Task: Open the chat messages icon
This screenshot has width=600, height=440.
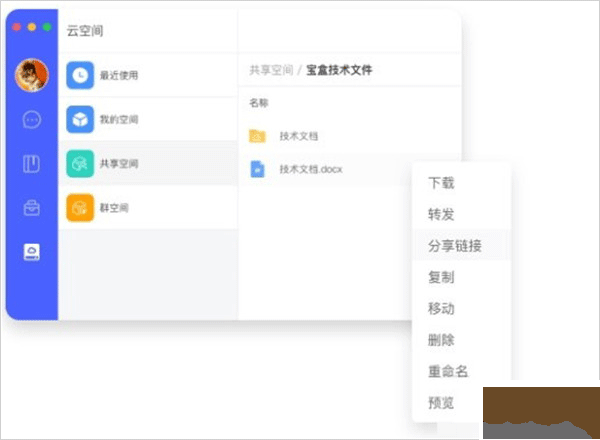Action: 32,120
